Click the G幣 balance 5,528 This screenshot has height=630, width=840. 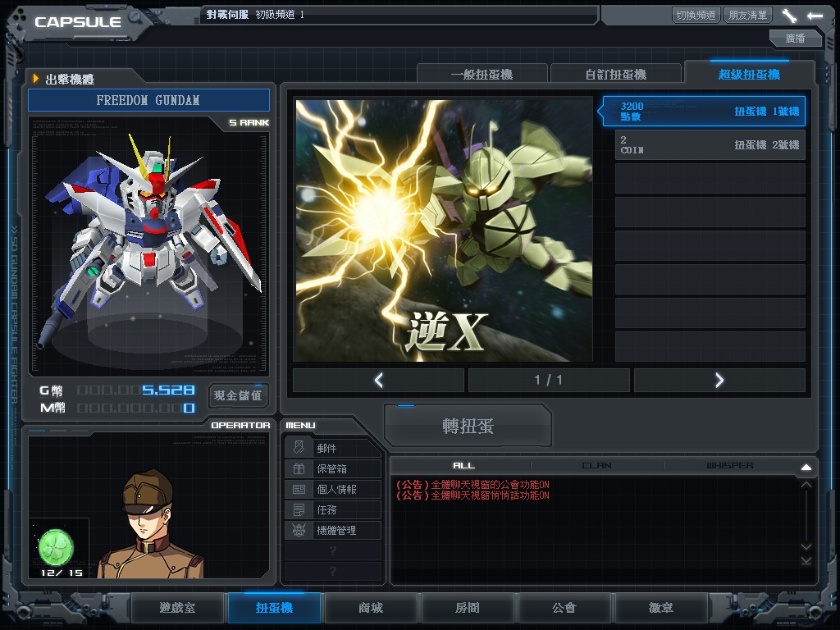pos(168,390)
